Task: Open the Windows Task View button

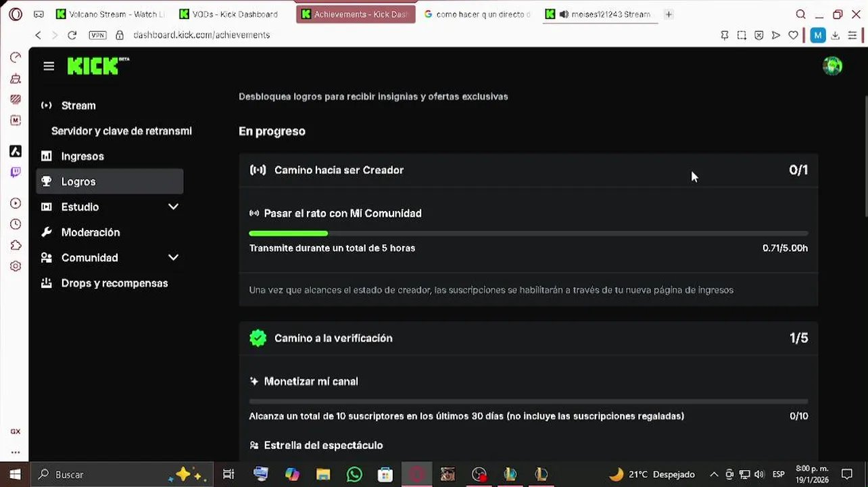Action: coord(228,475)
